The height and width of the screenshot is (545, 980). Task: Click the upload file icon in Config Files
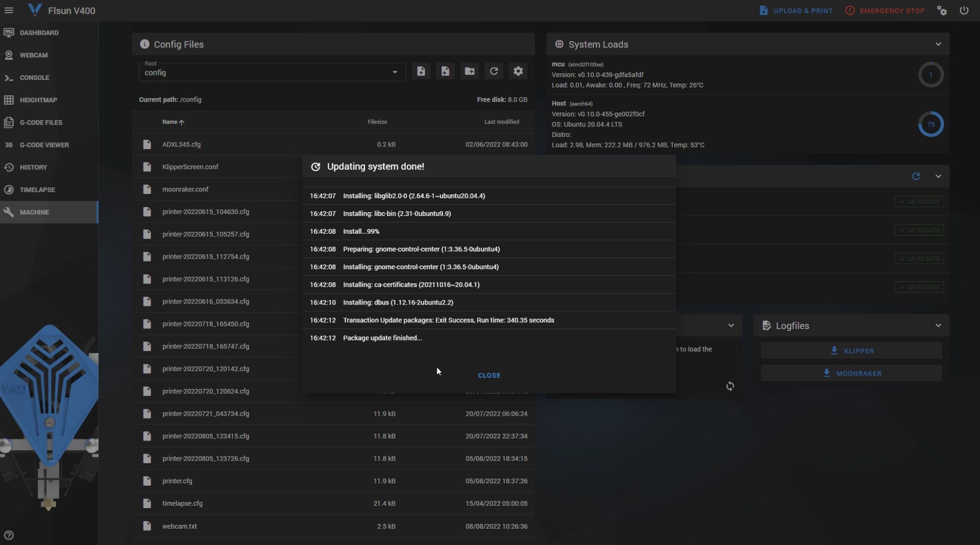[x=421, y=71]
